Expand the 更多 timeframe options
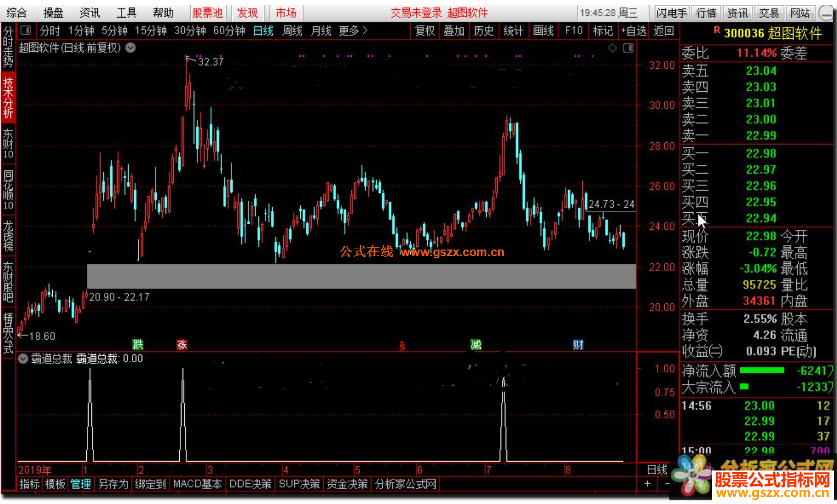The height and width of the screenshot is (504, 837). pos(353,31)
